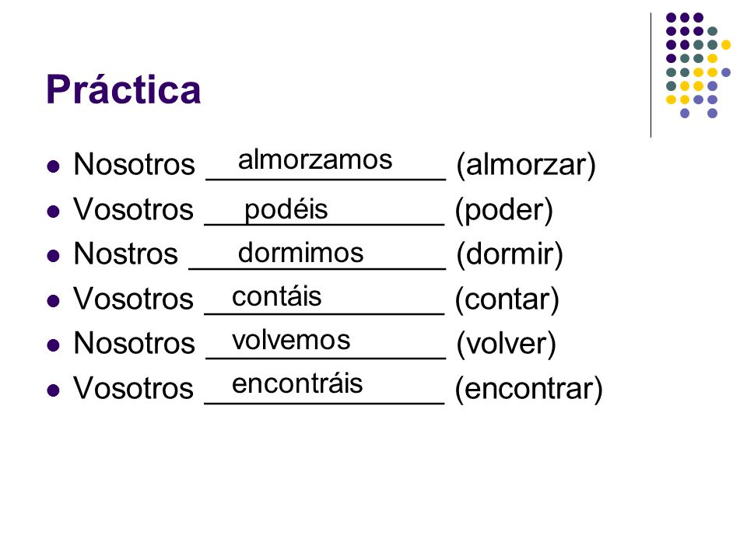Click the (contar) verb hint
This screenshot has width=747, height=560.
(507, 299)
